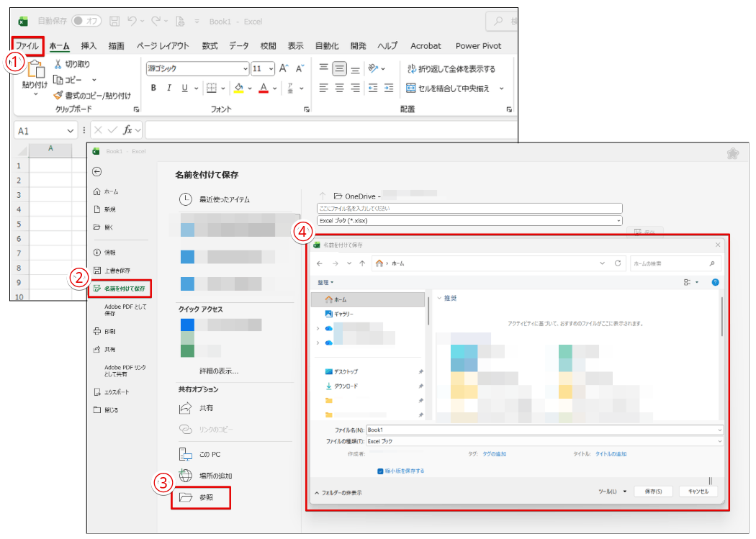756x539 pixels.
Task: Click the increase font size icon
Action: coord(284,69)
